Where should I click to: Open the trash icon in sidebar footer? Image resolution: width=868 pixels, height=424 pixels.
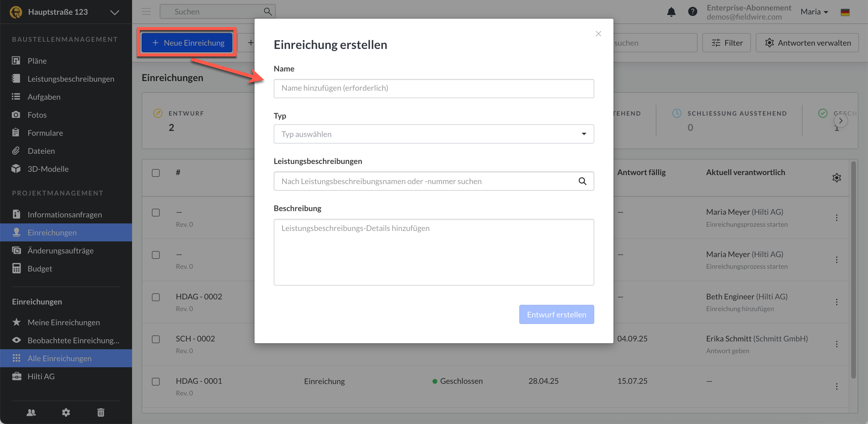(x=101, y=412)
